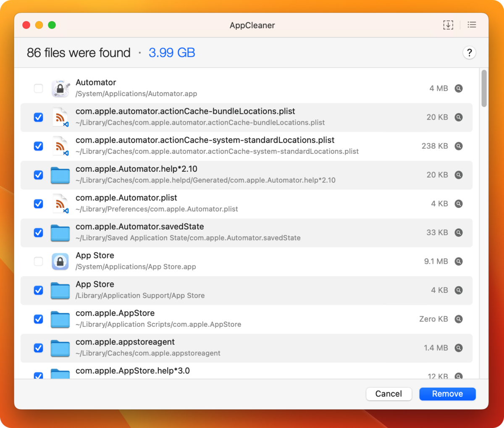Screen dimensions: 504x428
Task: Reveal com.apple.Automator.savedState using its magnifier icon
Action: (459, 233)
